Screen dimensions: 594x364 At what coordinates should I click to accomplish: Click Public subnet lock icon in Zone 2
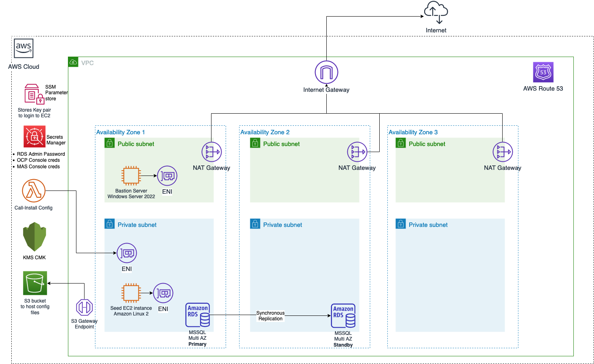[x=255, y=143]
